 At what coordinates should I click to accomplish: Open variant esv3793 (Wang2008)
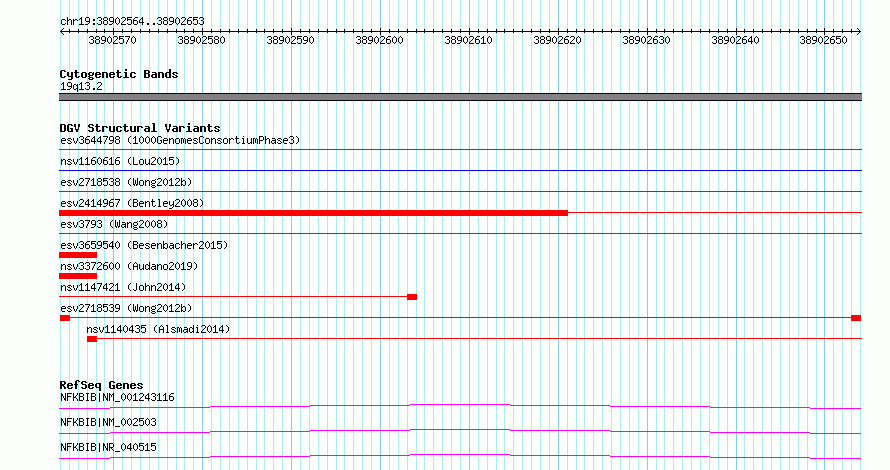click(114, 224)
